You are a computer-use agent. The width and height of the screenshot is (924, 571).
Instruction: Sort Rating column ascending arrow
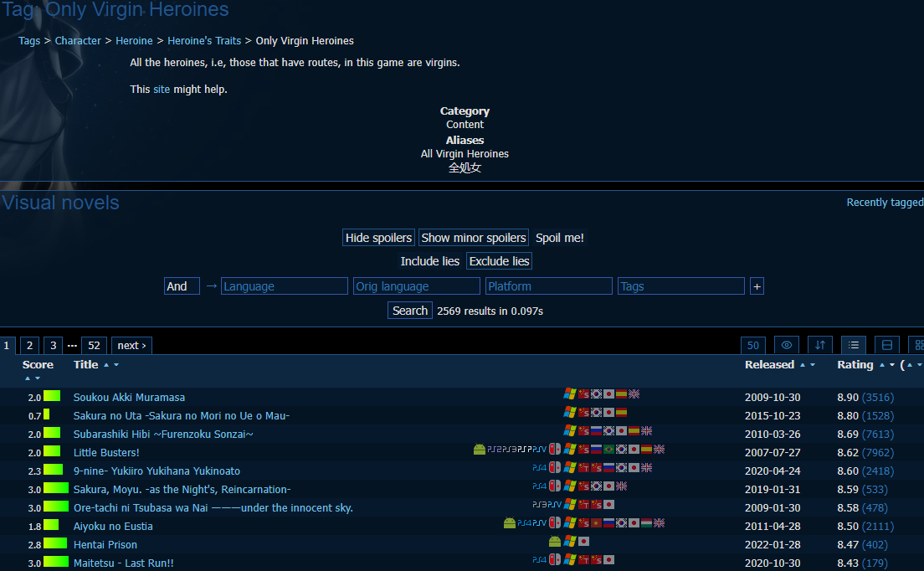(881, 365)
